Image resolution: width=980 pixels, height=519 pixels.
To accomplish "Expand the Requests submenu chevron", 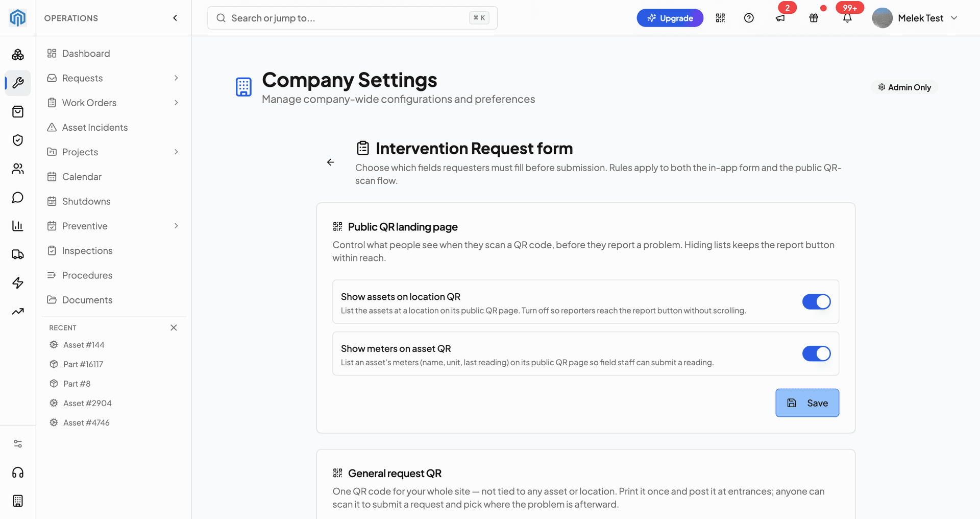I will [176, 78].
